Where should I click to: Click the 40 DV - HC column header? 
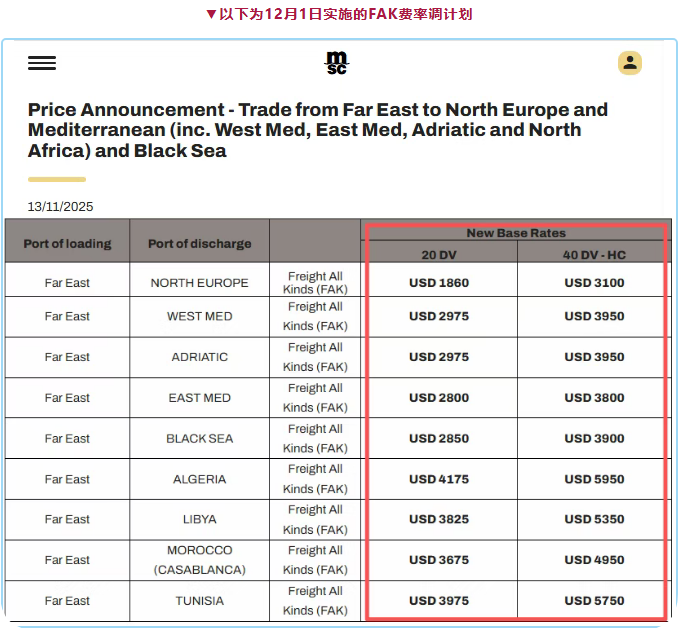pyautogui.click(x=594, y=254)
